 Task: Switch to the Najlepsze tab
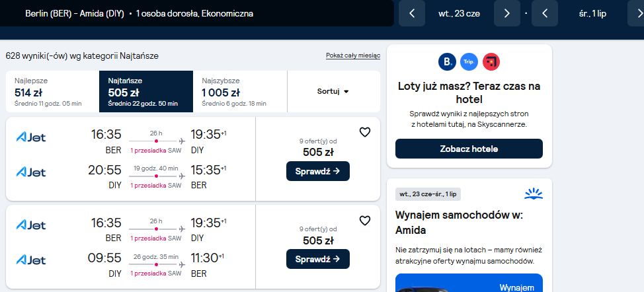tap(52, 91)
